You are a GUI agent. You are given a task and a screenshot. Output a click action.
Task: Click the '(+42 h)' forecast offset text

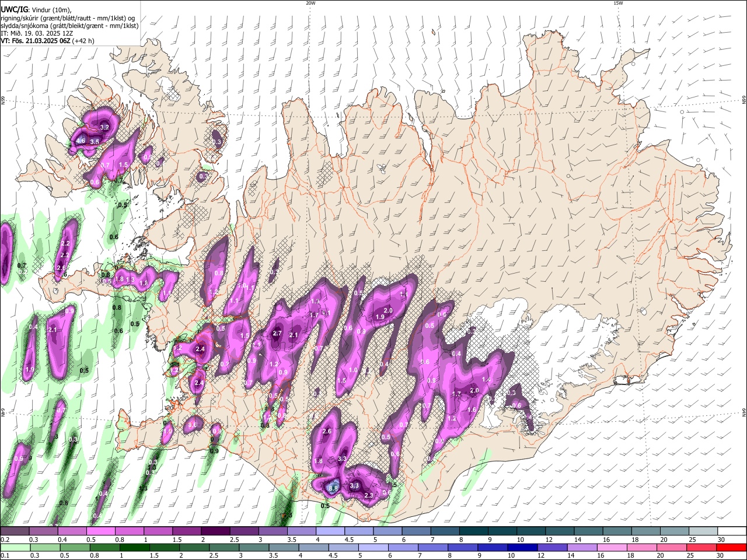click(83, 41)
